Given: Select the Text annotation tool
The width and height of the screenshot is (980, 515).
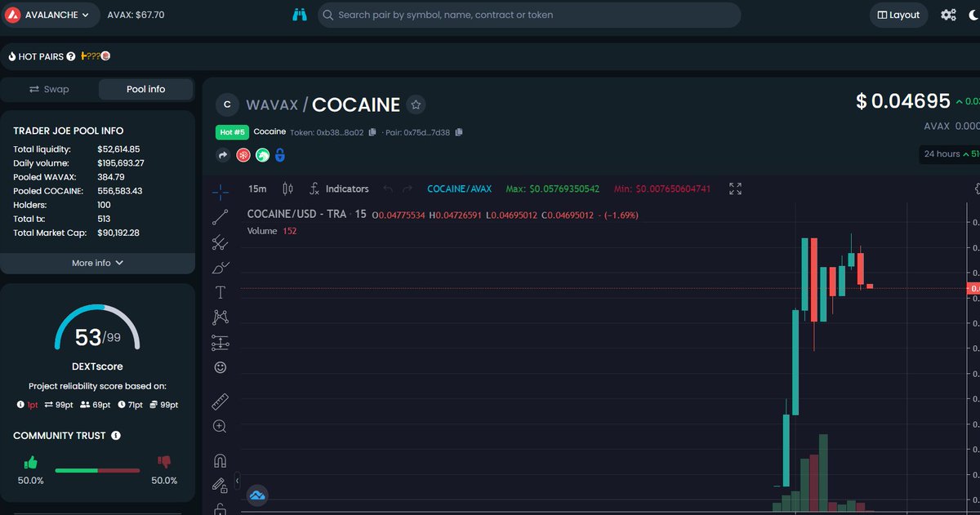Looking at the screenshot, I should point(220,292).
